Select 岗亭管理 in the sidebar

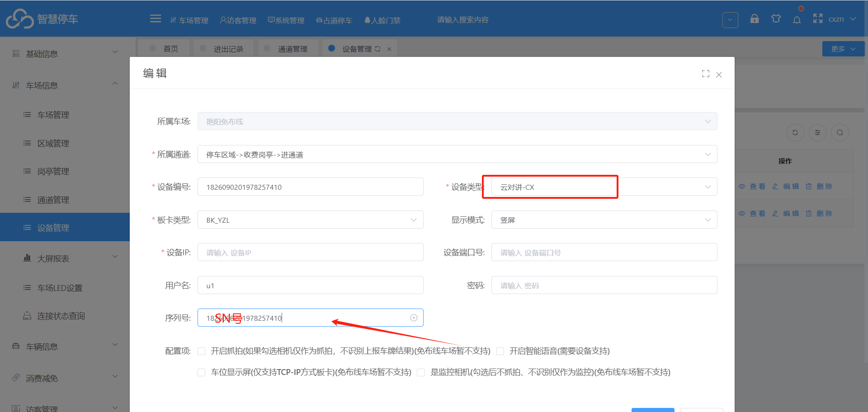click(x=65, y=171)
